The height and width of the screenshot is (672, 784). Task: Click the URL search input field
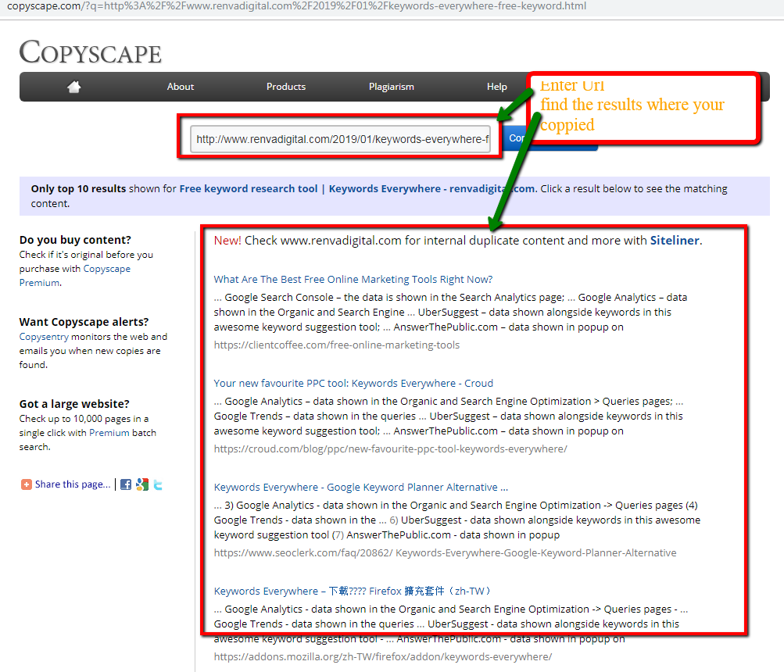341,139
